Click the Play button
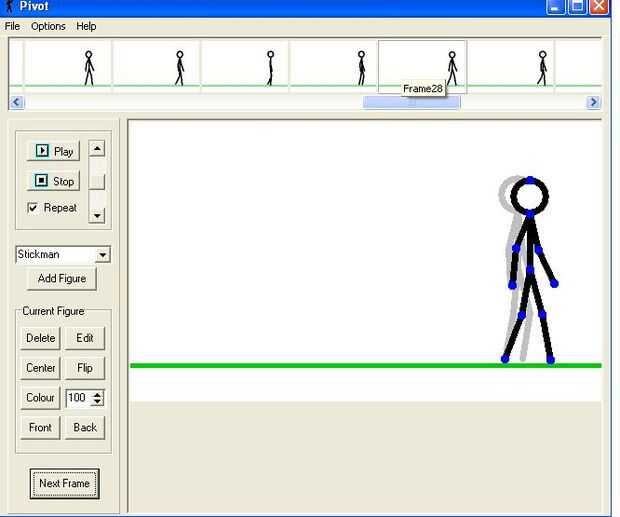The height and width of the screenshot is (517, 620). [x=53, y=151]
